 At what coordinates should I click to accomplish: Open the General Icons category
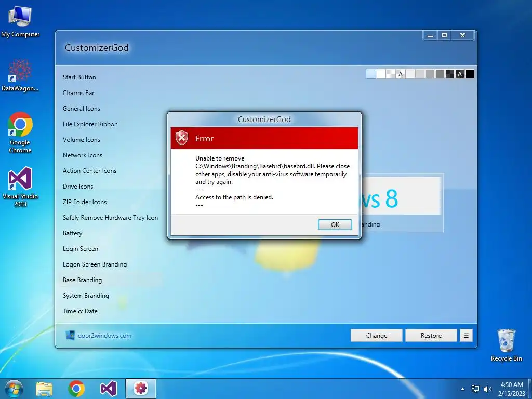[82, 109]
